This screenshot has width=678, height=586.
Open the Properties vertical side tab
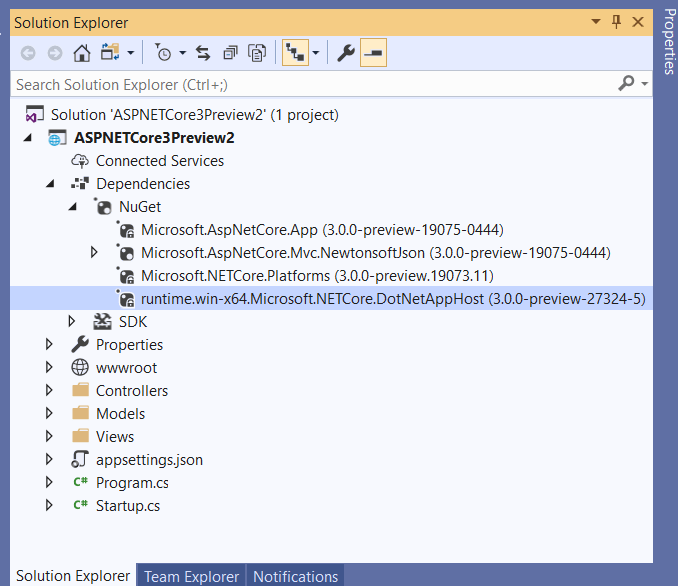point(668,41)
